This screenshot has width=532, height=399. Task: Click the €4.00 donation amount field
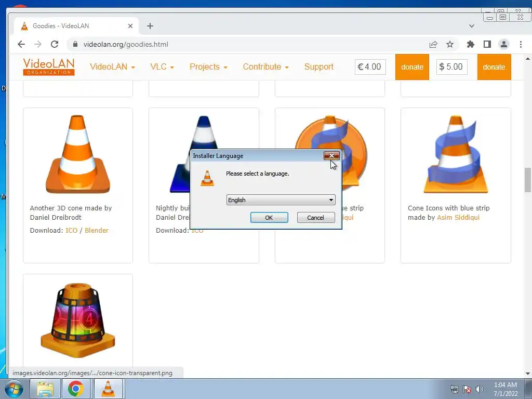[370, 67]
